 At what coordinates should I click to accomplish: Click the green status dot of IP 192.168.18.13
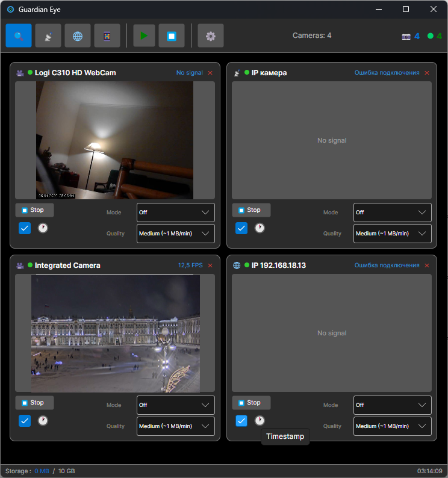[x=247, y=265]
